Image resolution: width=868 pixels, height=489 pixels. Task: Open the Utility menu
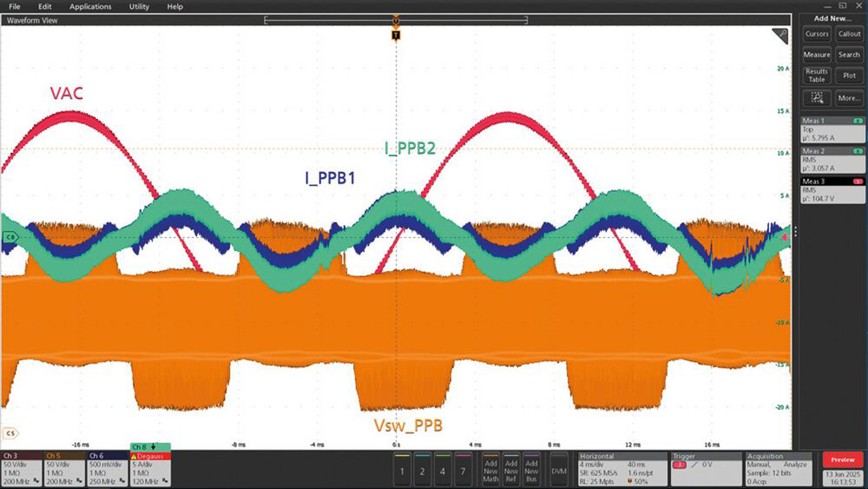139,6
